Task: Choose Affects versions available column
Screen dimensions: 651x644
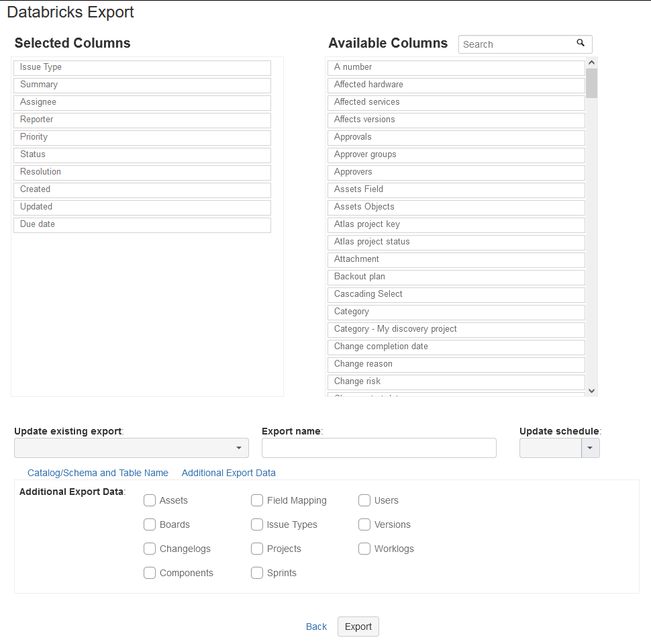Action: tap(456, 120)
